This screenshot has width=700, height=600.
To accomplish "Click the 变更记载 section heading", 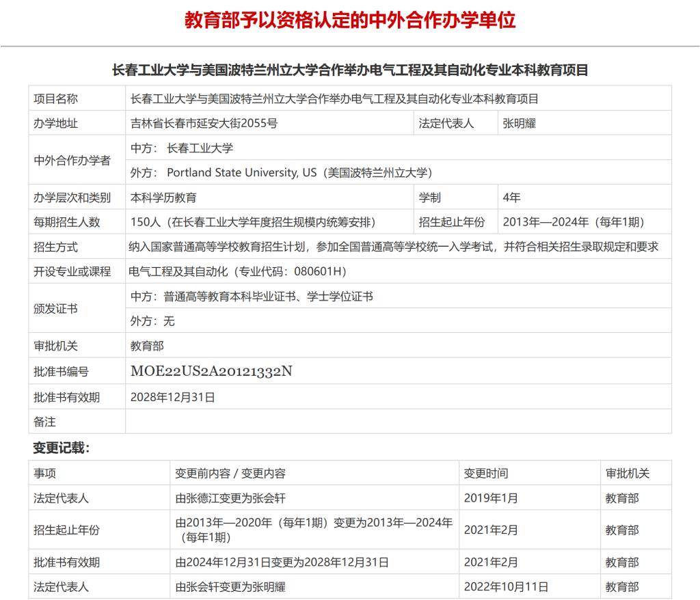I will tap(62, 448).
